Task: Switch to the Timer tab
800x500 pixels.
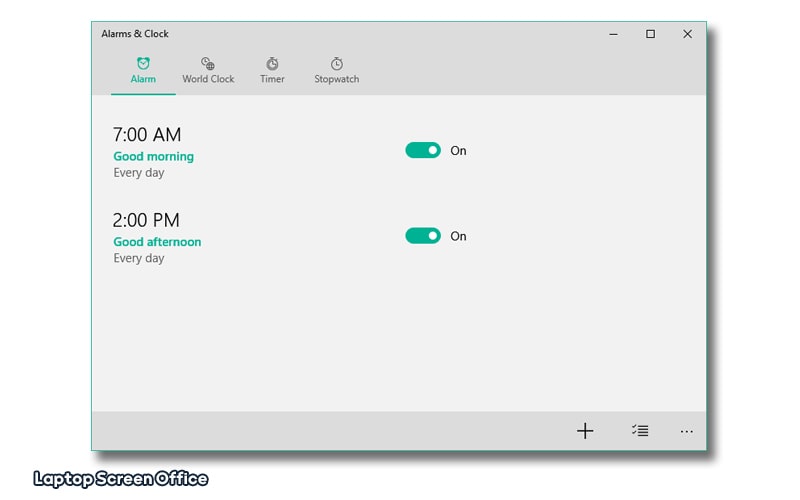Action: [x=272, y=71]
